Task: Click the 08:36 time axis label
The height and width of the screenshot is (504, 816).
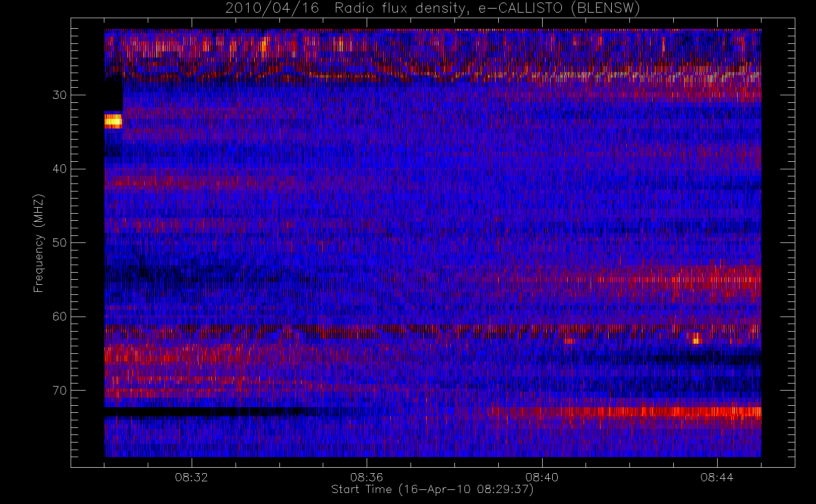Action: tap(367, 477)
